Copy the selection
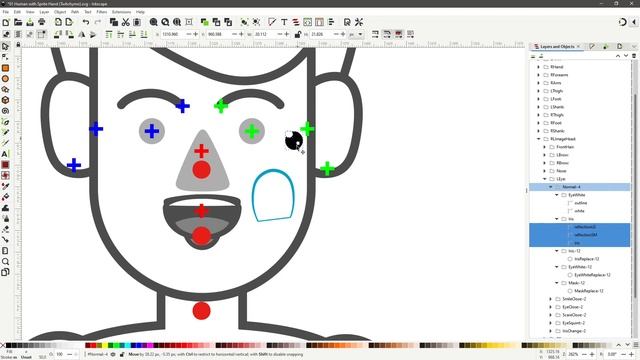 point(114,22)
